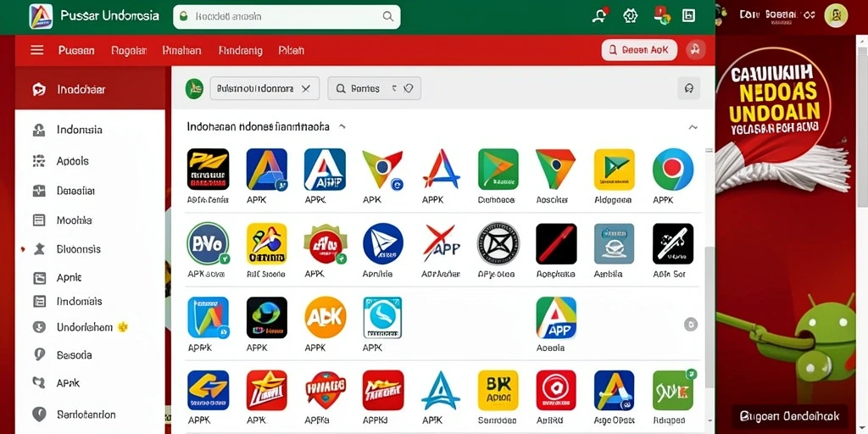
Task: Remove the Bulsinobil idonmra filter chip
Action: 305,88
